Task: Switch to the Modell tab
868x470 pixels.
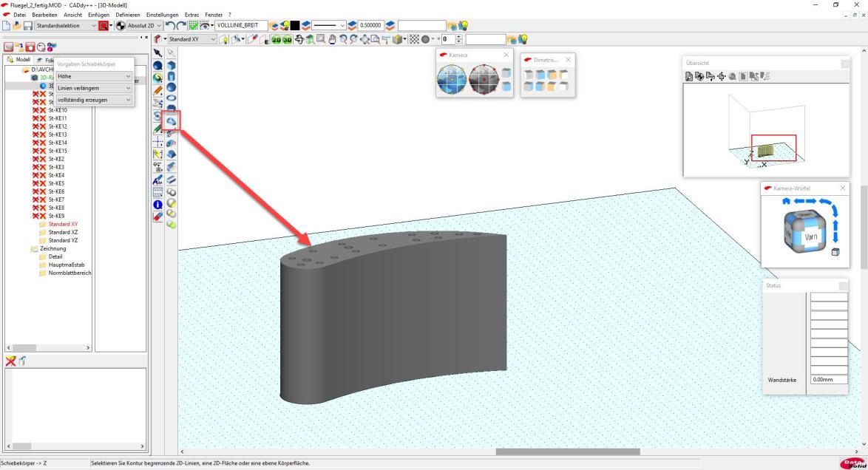Action: click(x=18, y=60)
